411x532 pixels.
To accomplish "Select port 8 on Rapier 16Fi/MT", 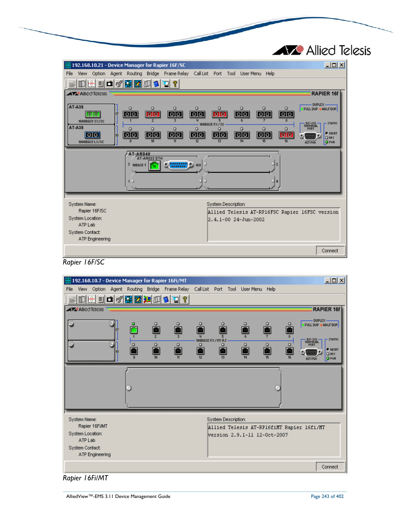I will [x=290, y=330].
